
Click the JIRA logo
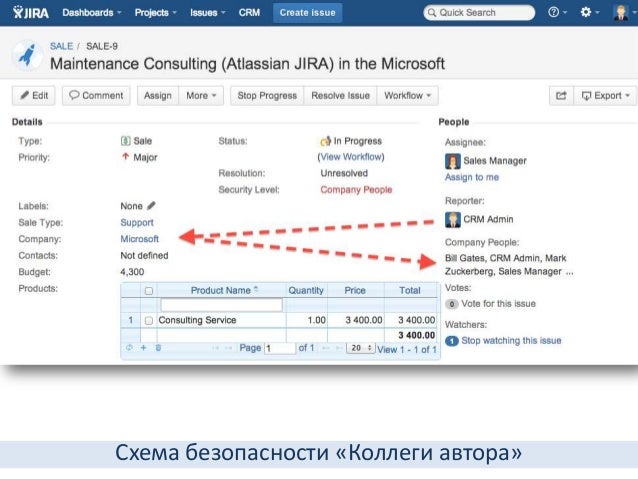[x=31, y=13]
